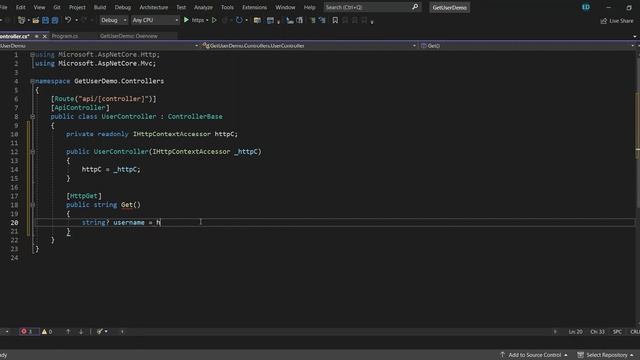
Task: Click the GetUserDemo solution name button
Action: [449, 7]
